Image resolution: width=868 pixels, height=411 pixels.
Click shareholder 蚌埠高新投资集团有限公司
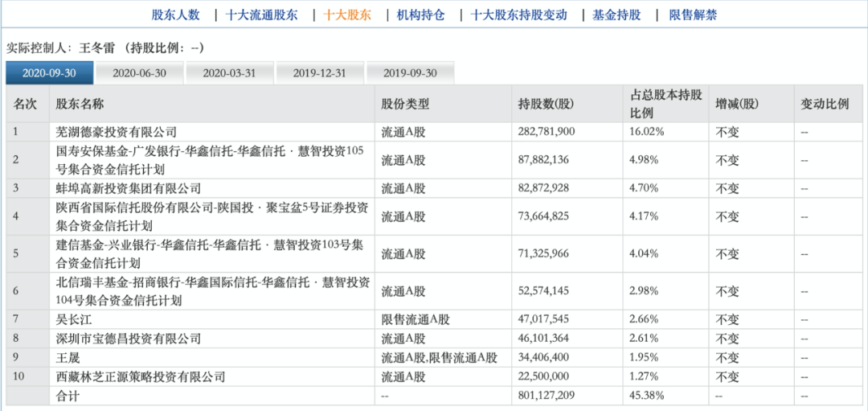pyautogui.click(x=127, y=188)
